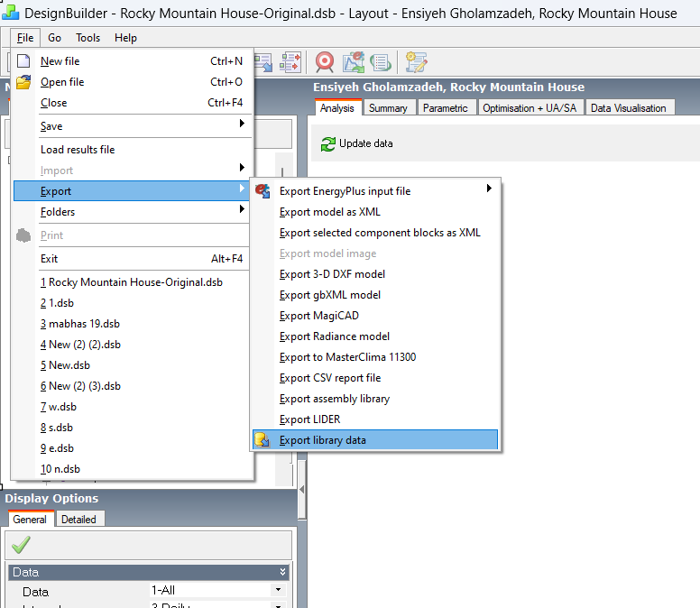Screen dimensions: 700x608
Task: Expand the Save submenu
Action: [133, 126]
